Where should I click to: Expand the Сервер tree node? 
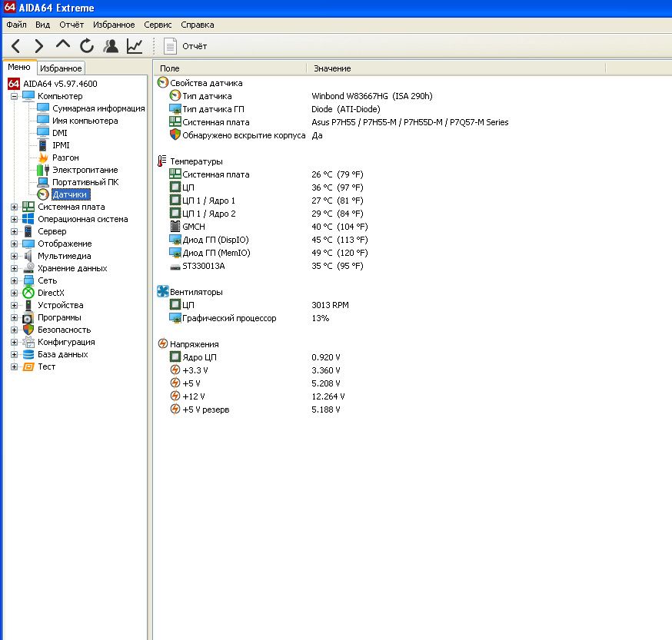(14, 232)
